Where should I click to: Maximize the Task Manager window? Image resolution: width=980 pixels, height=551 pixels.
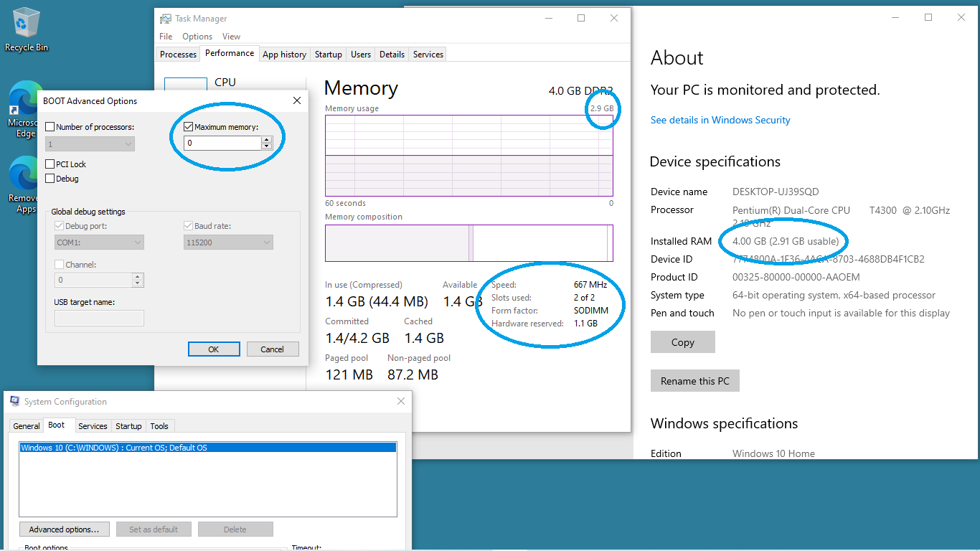pyautogui.click(x=581, y=19)
